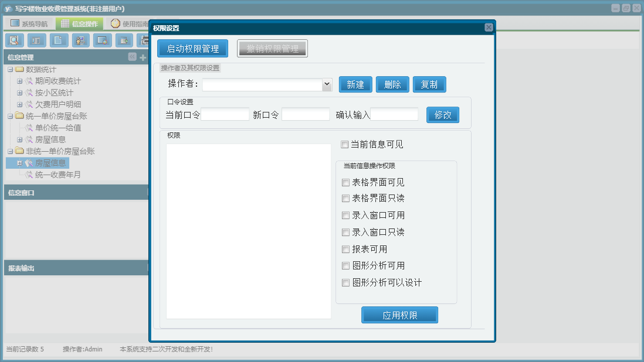644x362 pixels.
Task: Click the 单价统一给值 item icon
Action: point(29,128)
